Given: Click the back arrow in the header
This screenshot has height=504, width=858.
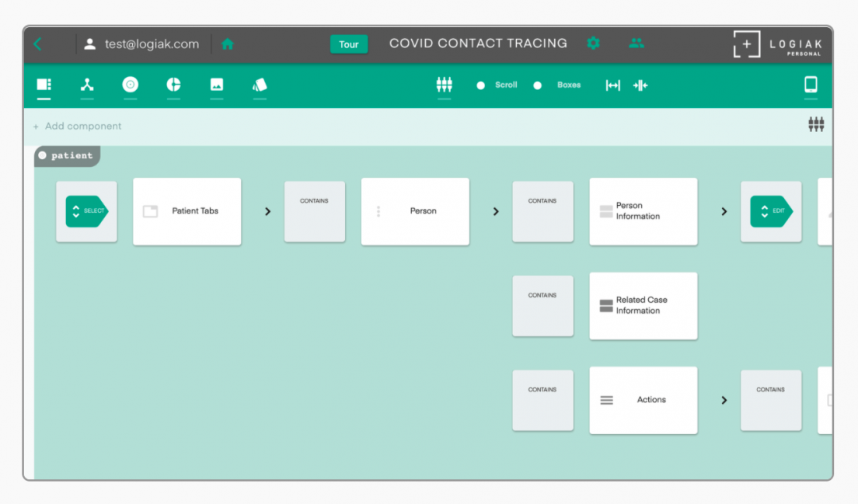Looking at the screenshot, I should 38,44.
